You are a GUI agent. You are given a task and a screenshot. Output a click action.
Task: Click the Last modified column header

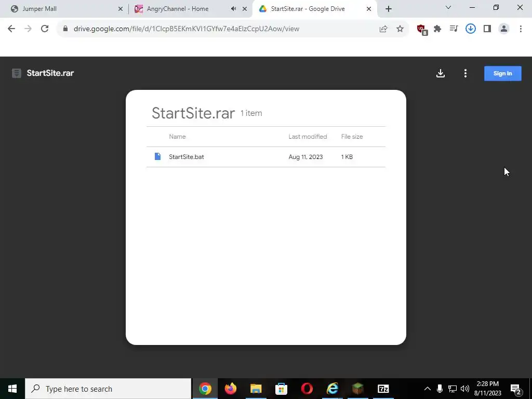click(308, 137)
